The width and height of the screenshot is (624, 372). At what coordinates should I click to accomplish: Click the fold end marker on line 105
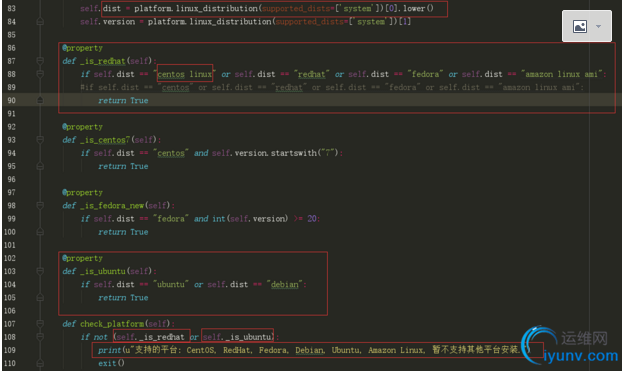(40, 297)
